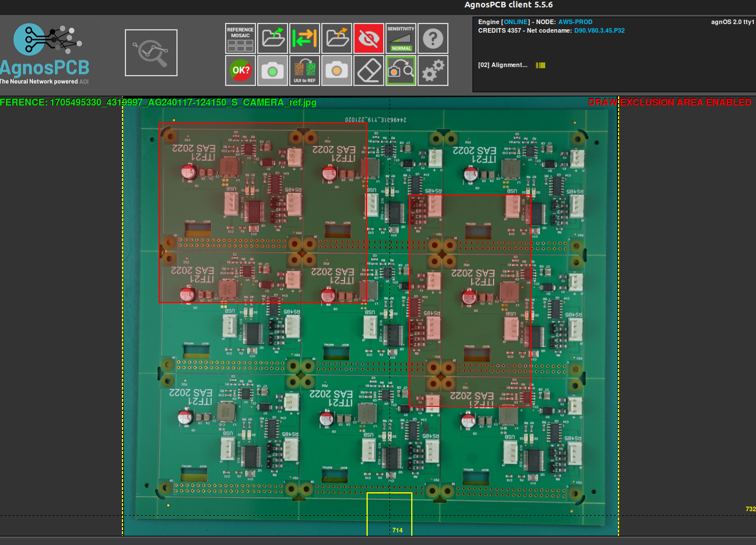Select the Reference Mosaic tool
The image size is (756, 545).
point(240,38)
